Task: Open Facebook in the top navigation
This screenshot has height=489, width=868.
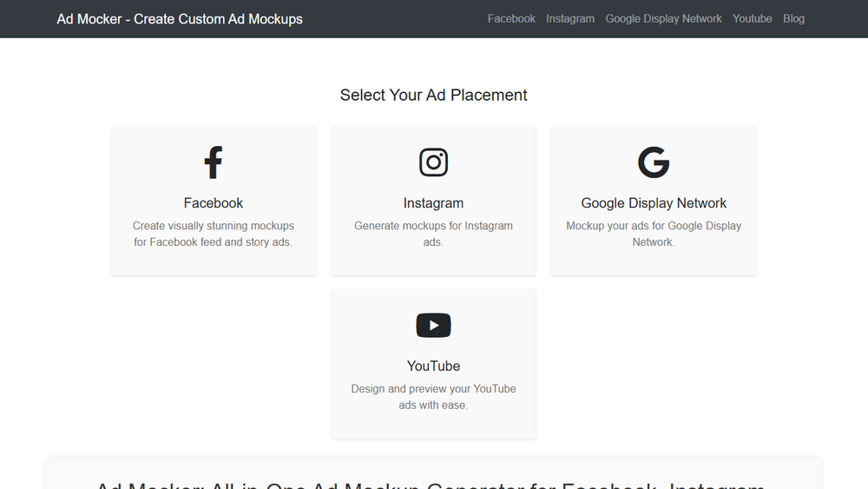Action: point(511,19)
